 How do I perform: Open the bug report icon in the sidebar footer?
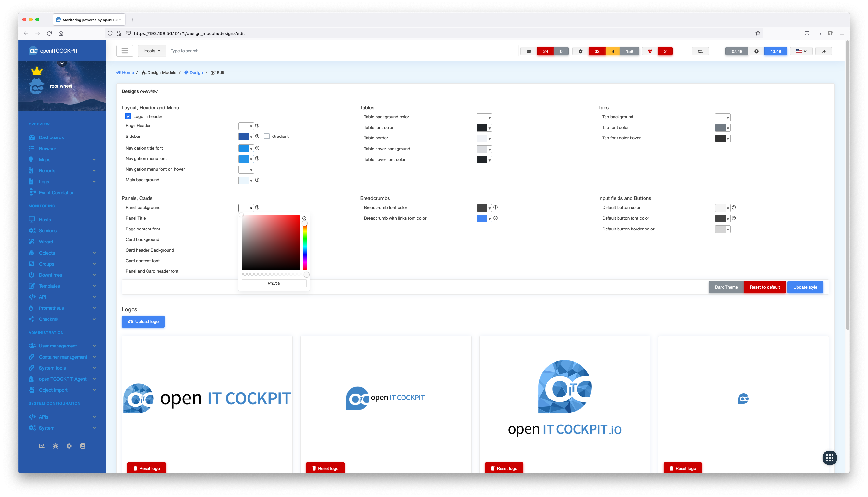(55, 446)
